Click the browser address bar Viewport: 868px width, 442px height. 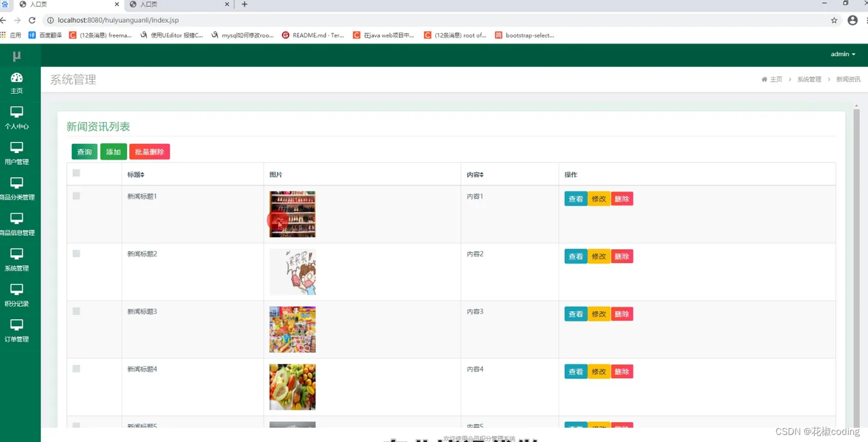pos(434,20)
